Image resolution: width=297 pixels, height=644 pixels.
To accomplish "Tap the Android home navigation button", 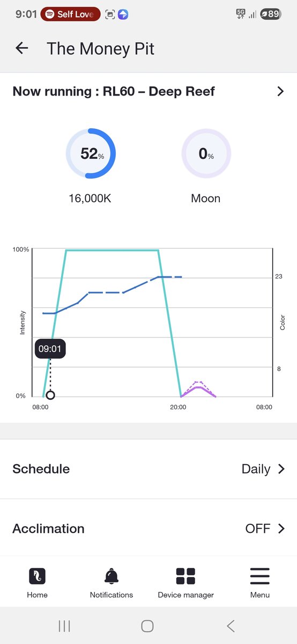I will point(147,626).
